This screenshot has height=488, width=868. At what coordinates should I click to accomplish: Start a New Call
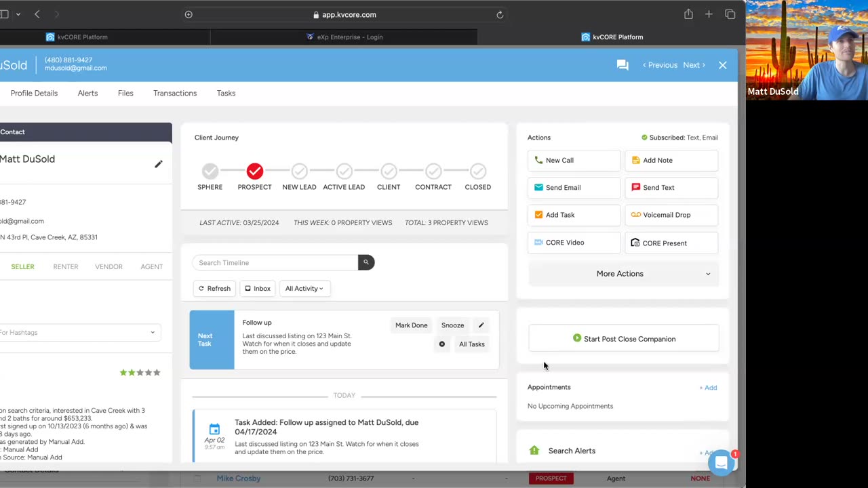[x=574, y=160]
